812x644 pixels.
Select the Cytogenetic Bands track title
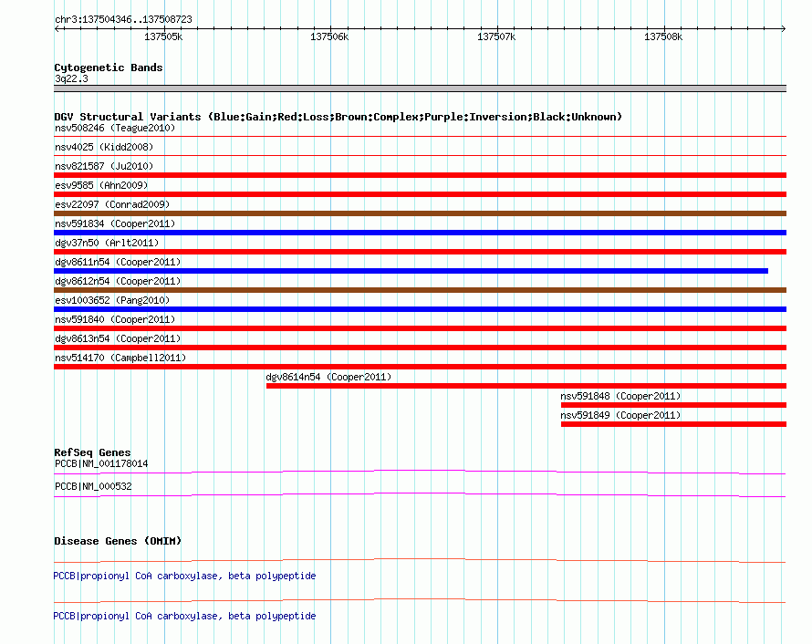coord(109,68)
